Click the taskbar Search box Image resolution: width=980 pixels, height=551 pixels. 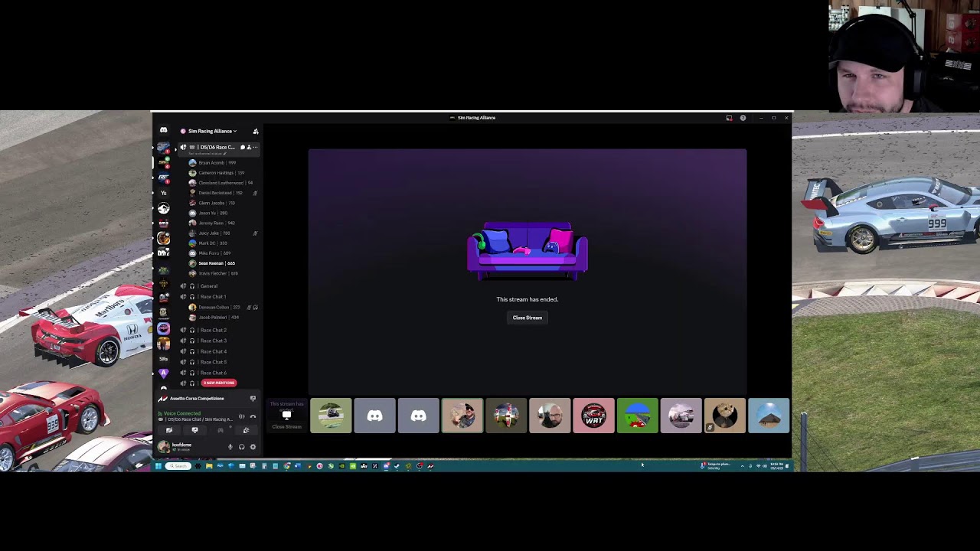[178, 465]
